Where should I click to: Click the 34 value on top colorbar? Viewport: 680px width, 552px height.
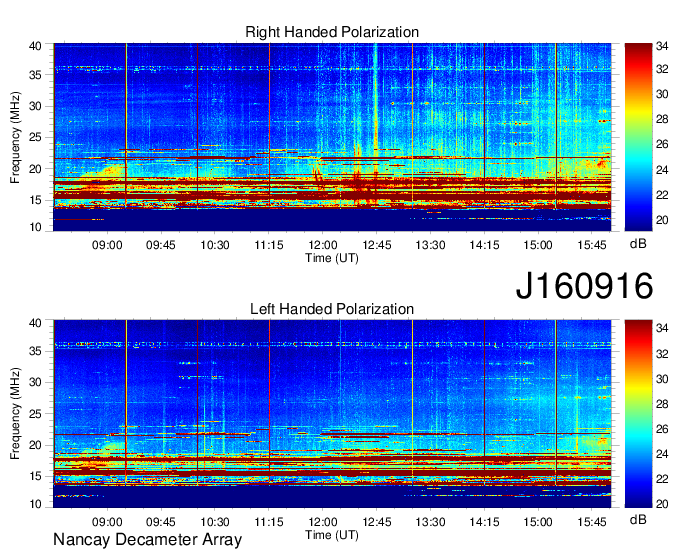tap(662, 46)
